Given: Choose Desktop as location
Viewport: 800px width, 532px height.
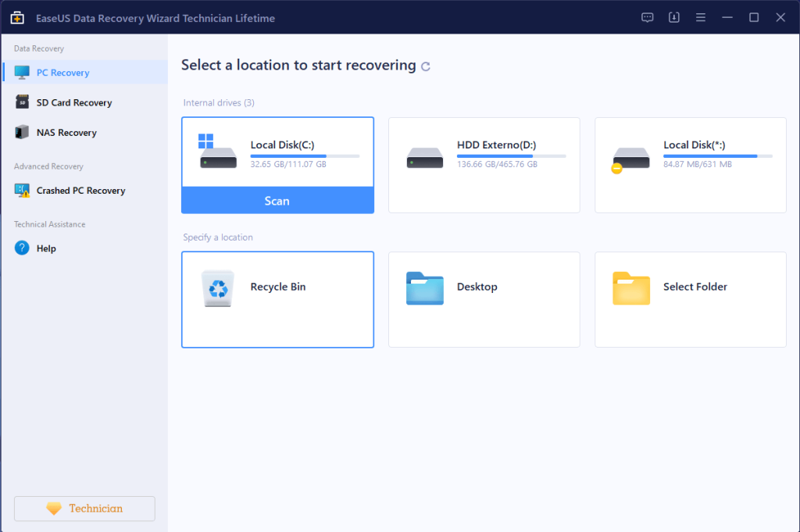Looking at the screenshot, I should click(484, 299).
